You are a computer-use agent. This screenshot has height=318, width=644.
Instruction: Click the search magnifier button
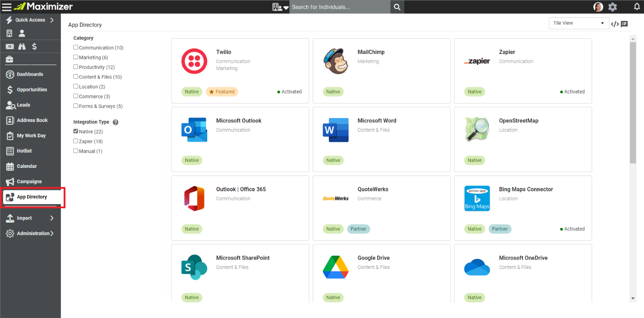(397, 7)
